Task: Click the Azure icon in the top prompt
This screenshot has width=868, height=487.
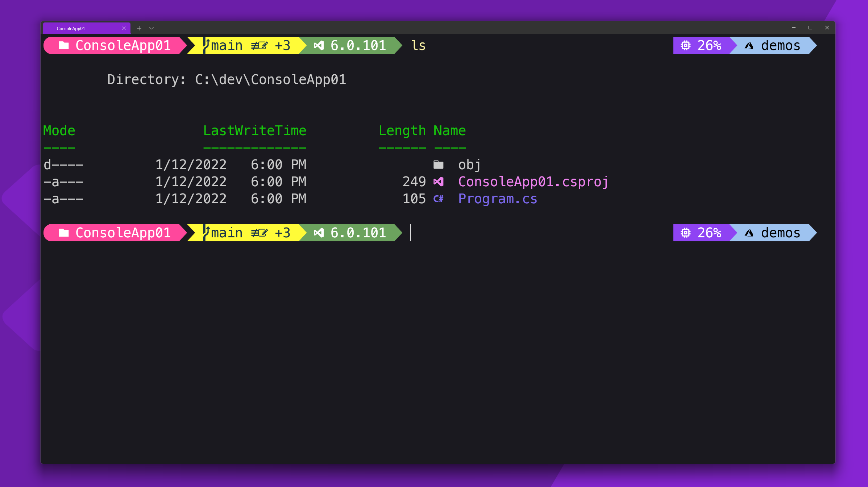Action: tap(749, 46)
